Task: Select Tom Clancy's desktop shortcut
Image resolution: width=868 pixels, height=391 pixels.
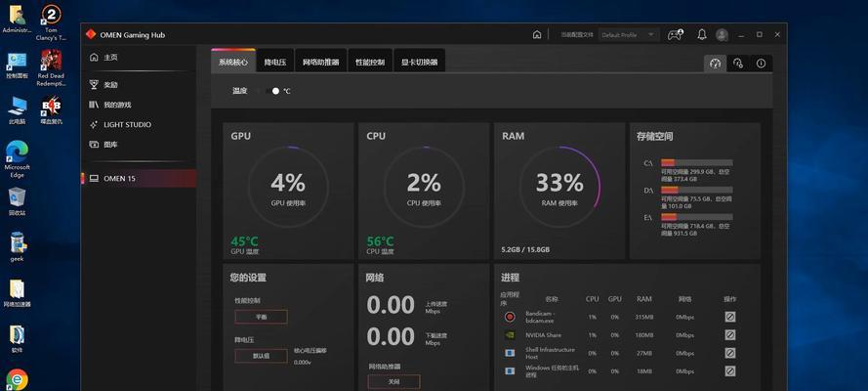Action: pos(51,22)
